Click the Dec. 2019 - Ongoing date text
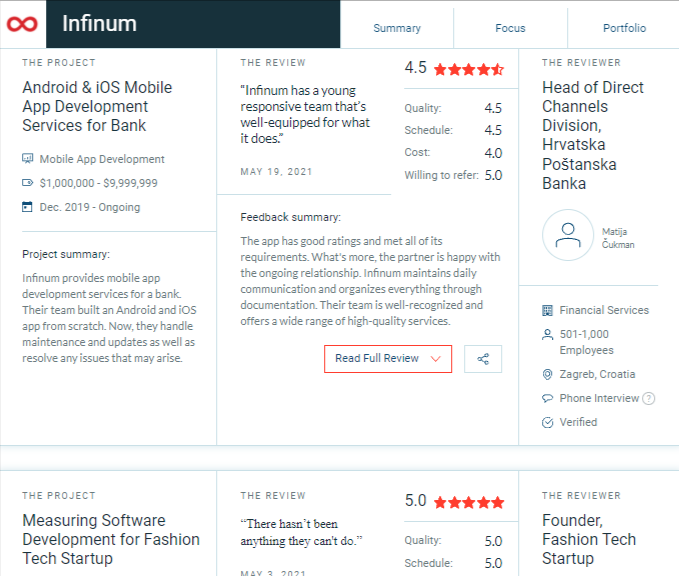The height and width of the screenshot is (576, 679). pyautogui.click(x=90, y=207)
